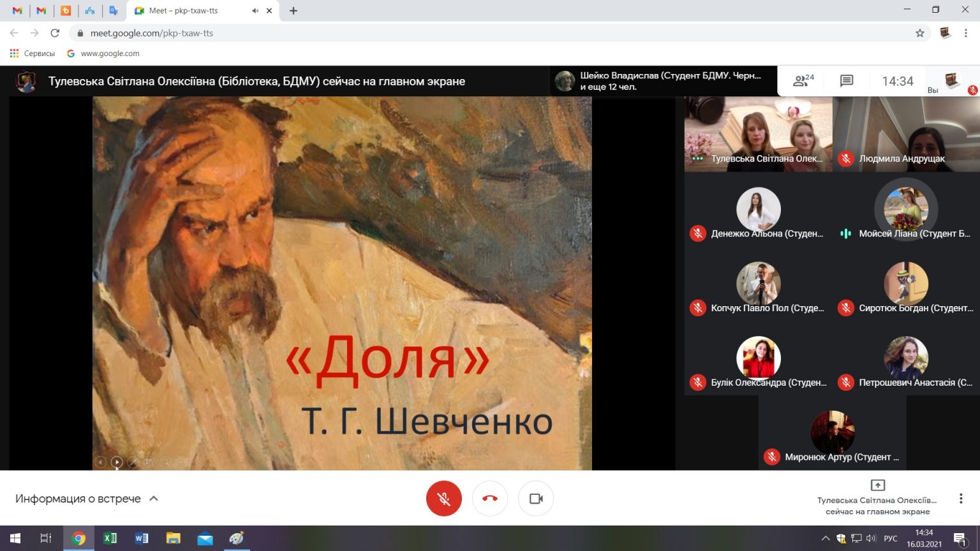Screen dimensions: 980x551
Task: Click the muted mic icon beside Сиротюк Богдан
Action: pyautogui.click(x=846, y=308)
